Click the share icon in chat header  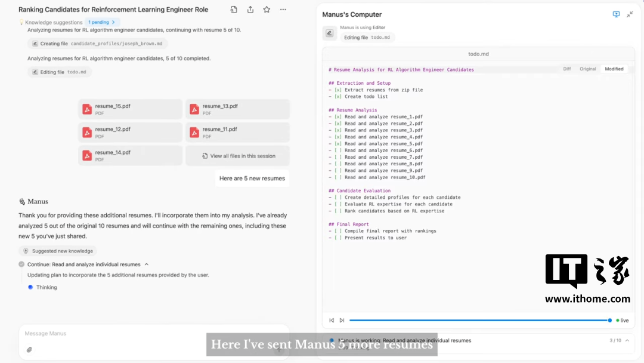(x=250, y=10)
